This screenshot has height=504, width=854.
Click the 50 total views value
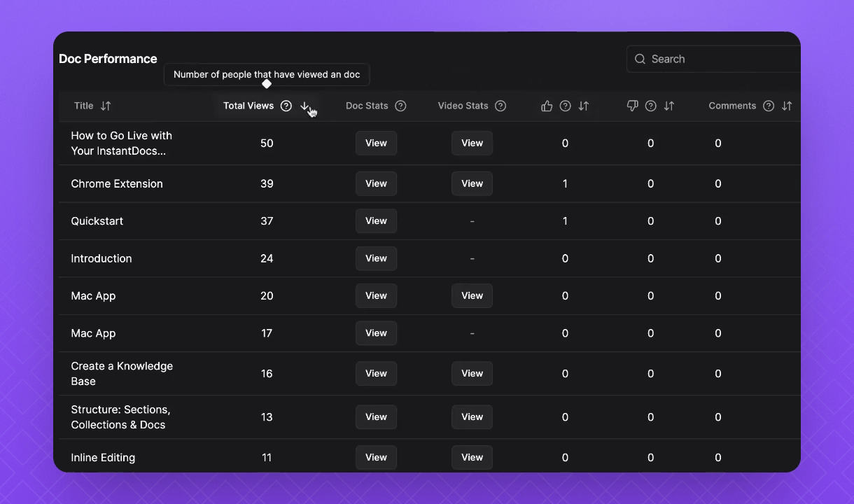[x=267, y=143]
